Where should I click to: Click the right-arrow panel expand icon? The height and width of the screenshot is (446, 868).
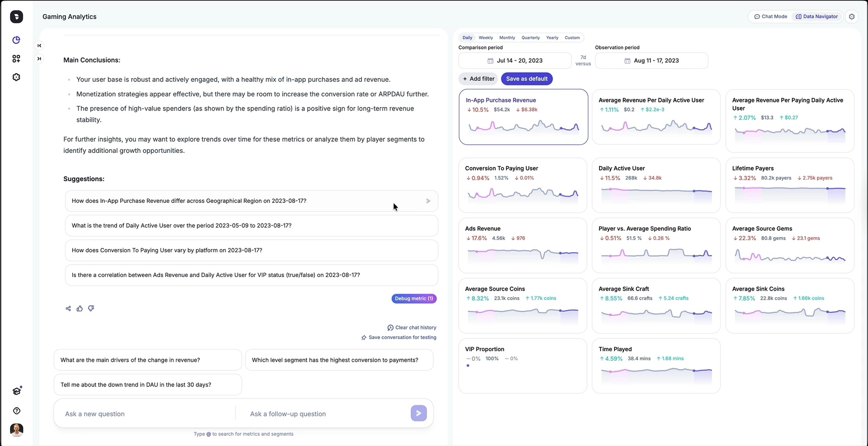point(39,59)
